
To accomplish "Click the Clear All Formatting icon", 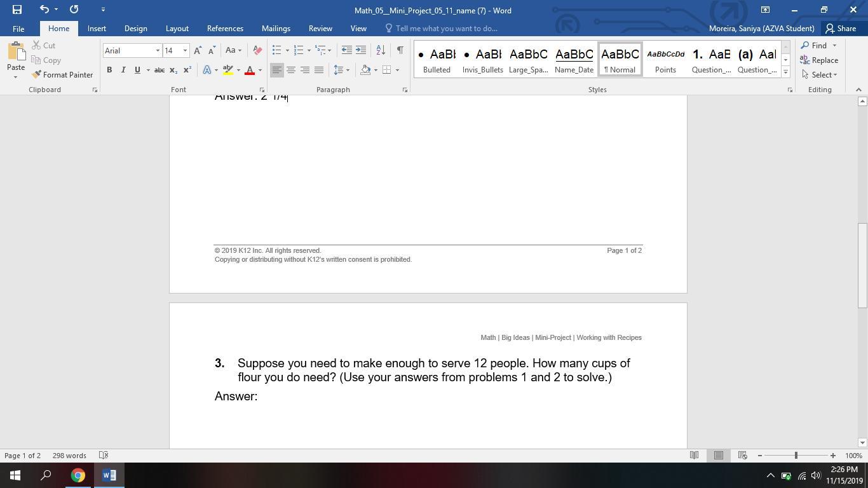I will [257, 50].
